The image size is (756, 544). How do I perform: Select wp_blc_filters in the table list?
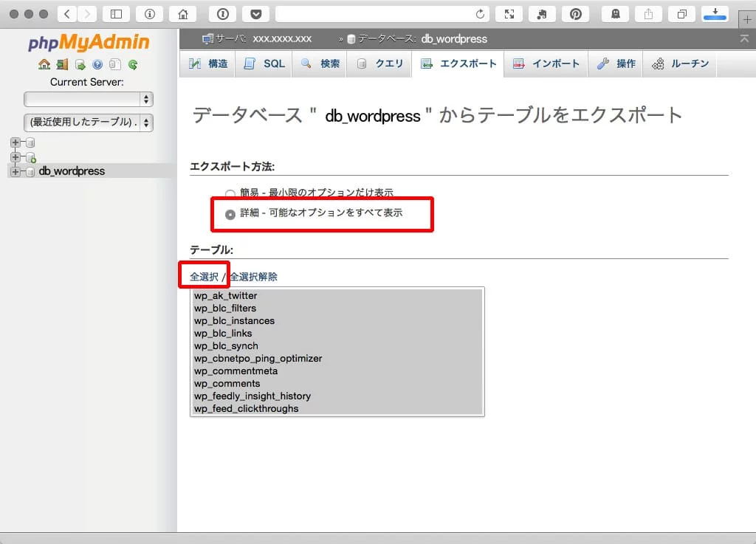[337, 308]
